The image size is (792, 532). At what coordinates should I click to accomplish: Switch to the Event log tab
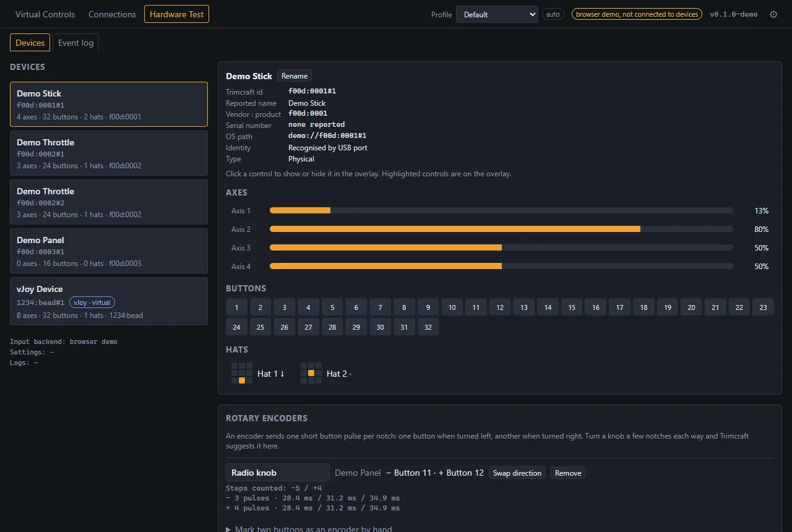tap(76, 43)
